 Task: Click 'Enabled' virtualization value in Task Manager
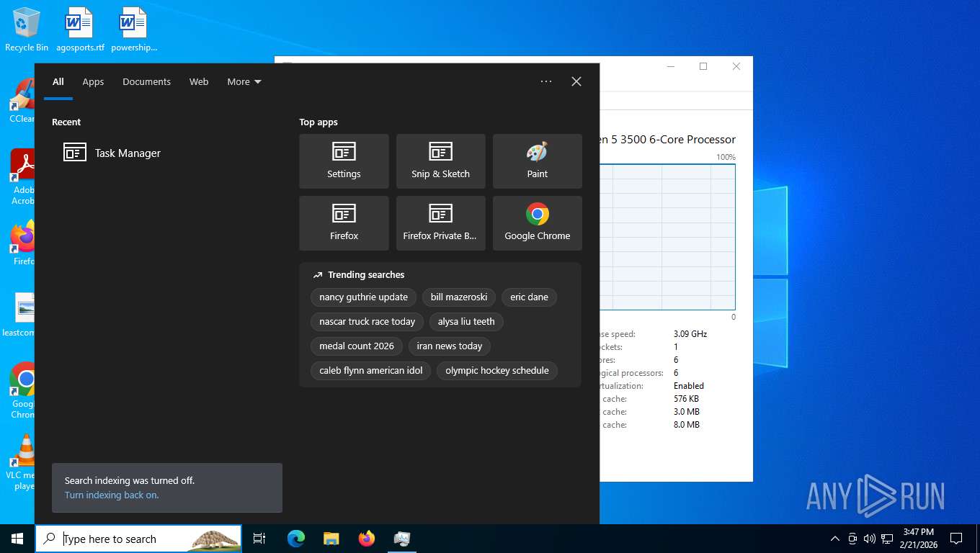689,386
